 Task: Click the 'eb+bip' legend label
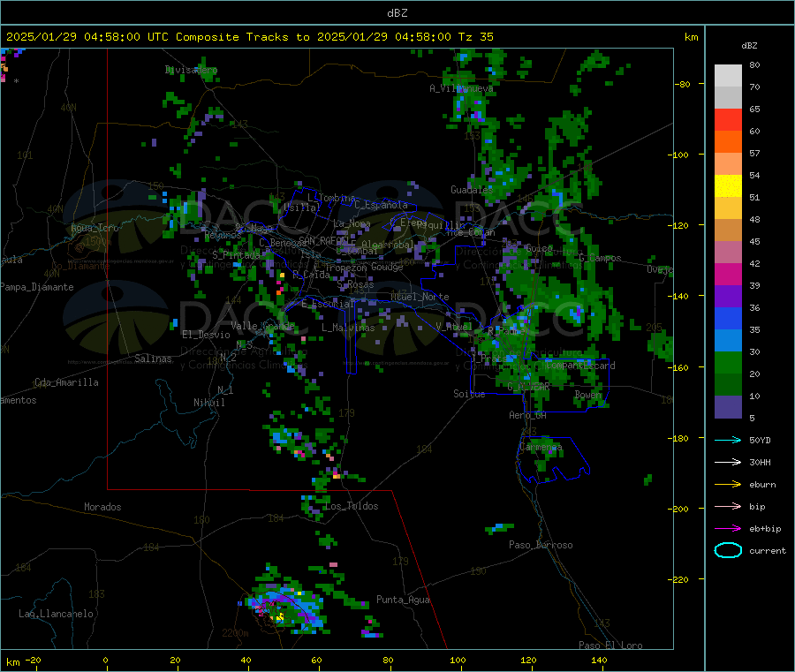click(765, 529)
